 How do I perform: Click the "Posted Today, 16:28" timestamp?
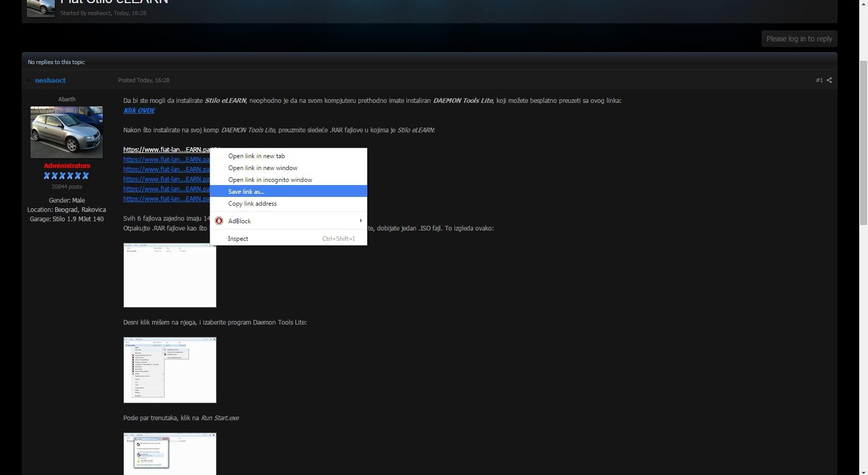(x=144, y=80)
